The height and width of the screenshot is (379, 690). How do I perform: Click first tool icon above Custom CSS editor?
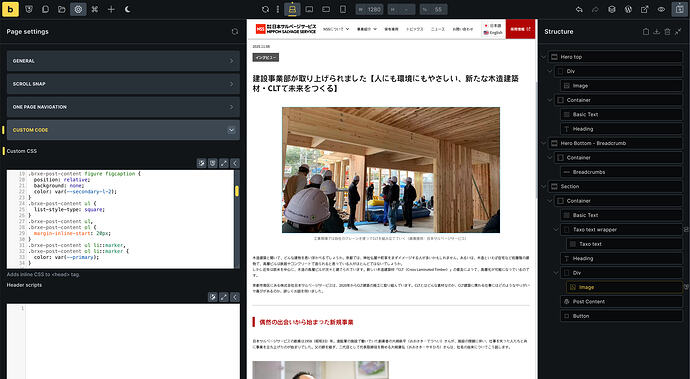[x=202, y=163]
